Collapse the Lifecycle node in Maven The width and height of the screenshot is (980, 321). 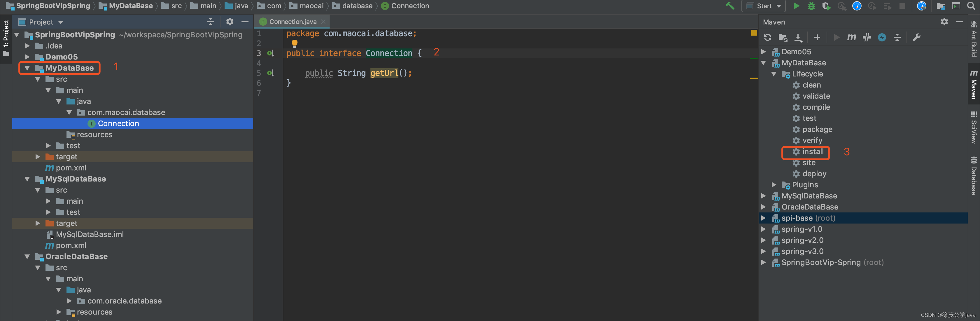point(773,74)
